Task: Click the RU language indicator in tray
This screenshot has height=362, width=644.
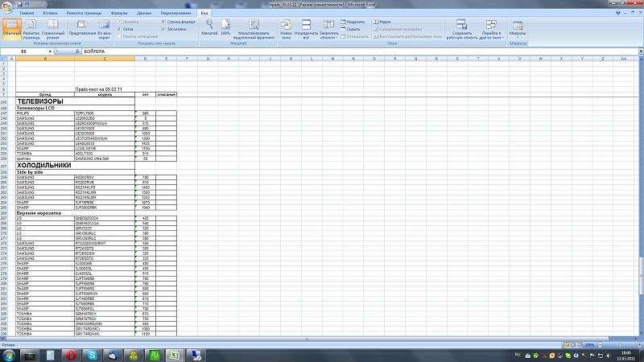Action: tap(518, 355)
